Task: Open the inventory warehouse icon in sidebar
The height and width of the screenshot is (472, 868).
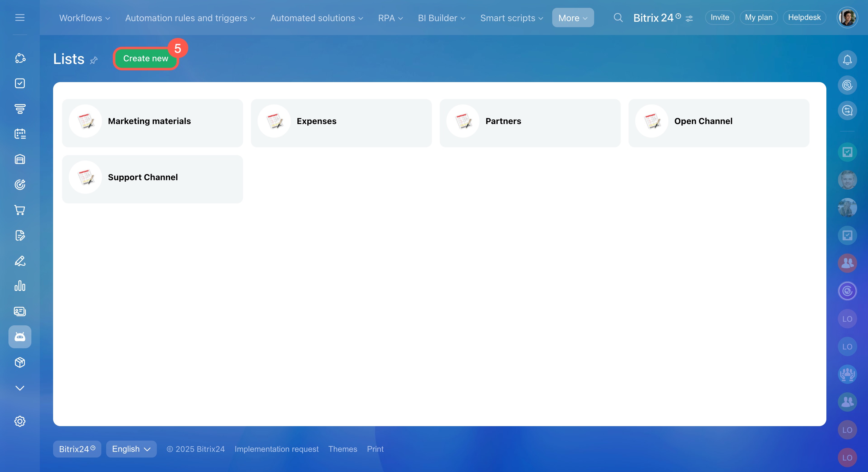Action: 20,159
